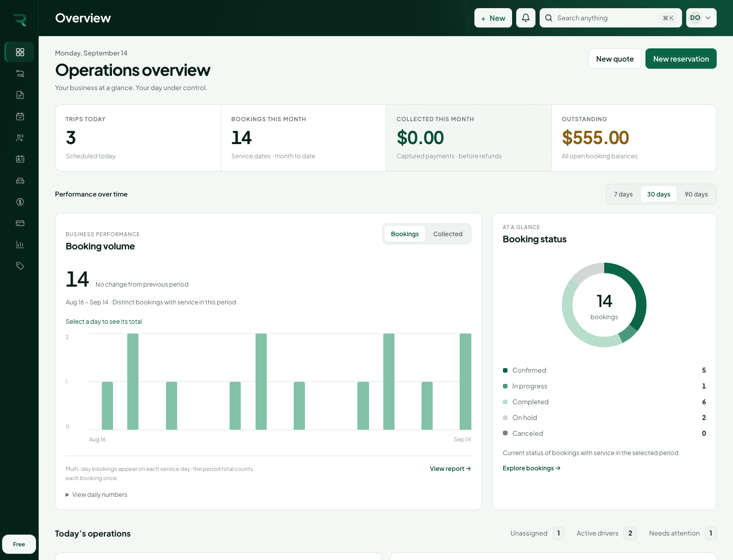This screenshot has width=733, height=560.
Task: Open the vehicles car icon in sidebar
Action: coord(20,180)
